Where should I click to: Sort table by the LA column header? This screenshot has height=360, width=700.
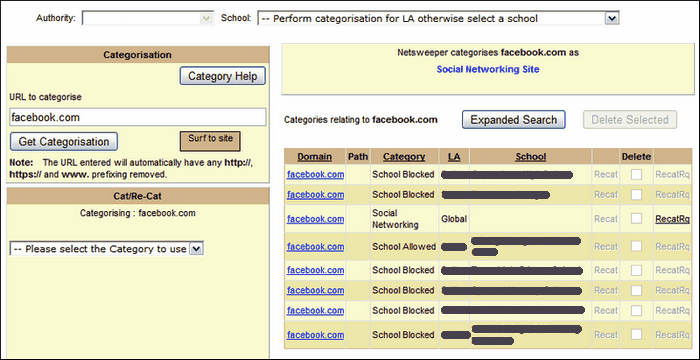coord(454,157)
